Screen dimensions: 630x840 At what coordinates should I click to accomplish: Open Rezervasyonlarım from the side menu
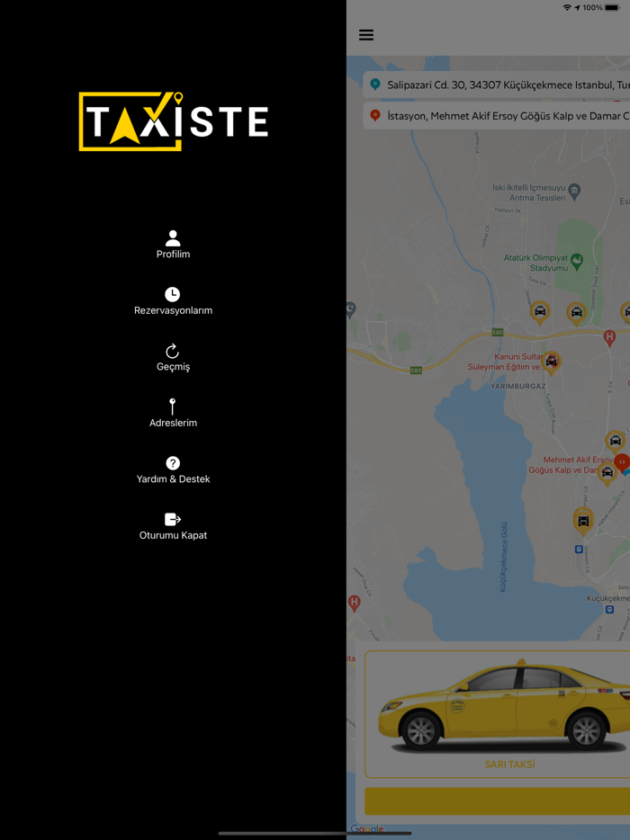[x=173, y=310]
